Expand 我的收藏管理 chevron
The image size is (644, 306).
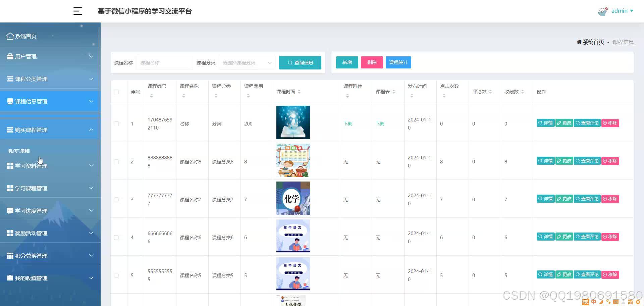pyautogui.click(x=91, y=278)
